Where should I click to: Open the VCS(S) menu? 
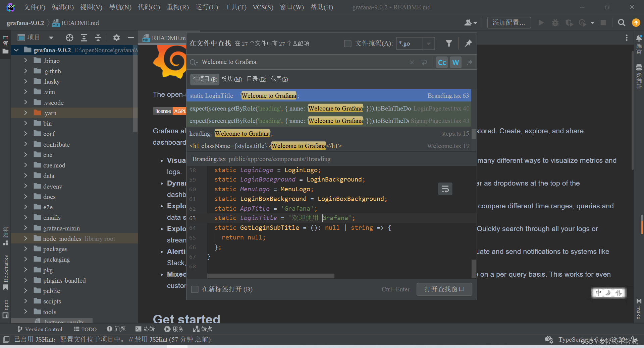pos(263,7)
